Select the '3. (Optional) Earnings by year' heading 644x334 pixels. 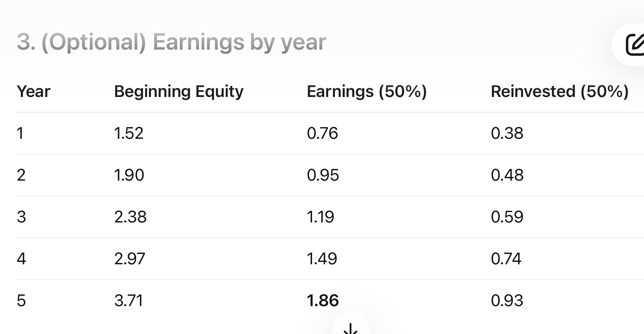point(171,42)
